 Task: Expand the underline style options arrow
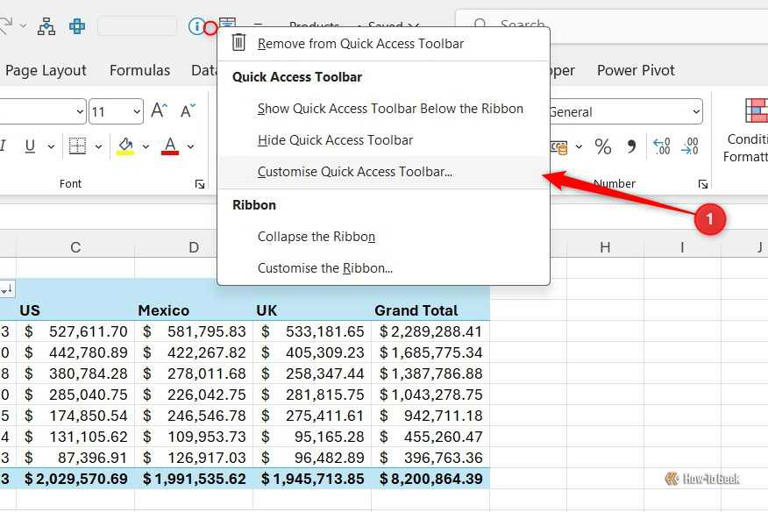coord(51,146)
